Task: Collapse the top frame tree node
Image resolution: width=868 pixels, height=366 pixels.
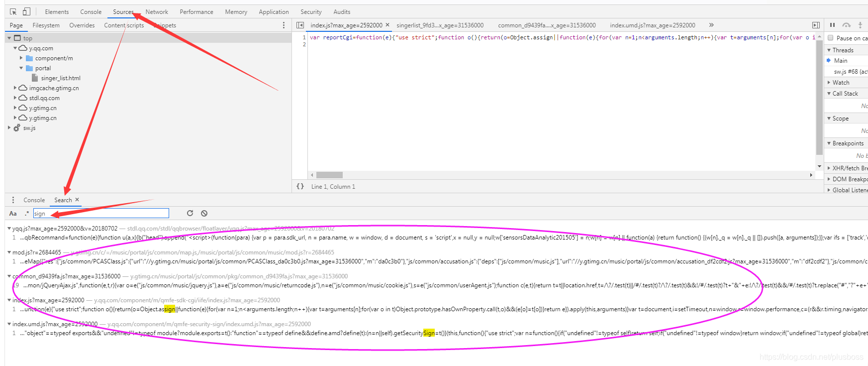Action: [x=9, y=38]
